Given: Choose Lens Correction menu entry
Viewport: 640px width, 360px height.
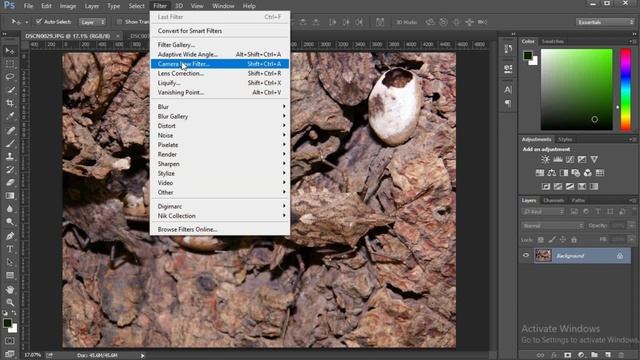Looking at the screenshot, I should 220,73.
